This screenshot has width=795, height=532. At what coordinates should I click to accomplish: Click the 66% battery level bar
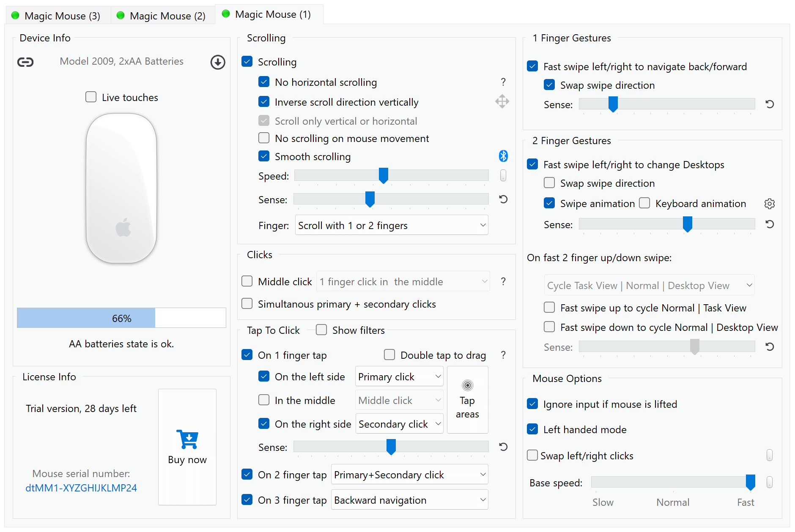point(121,318)
